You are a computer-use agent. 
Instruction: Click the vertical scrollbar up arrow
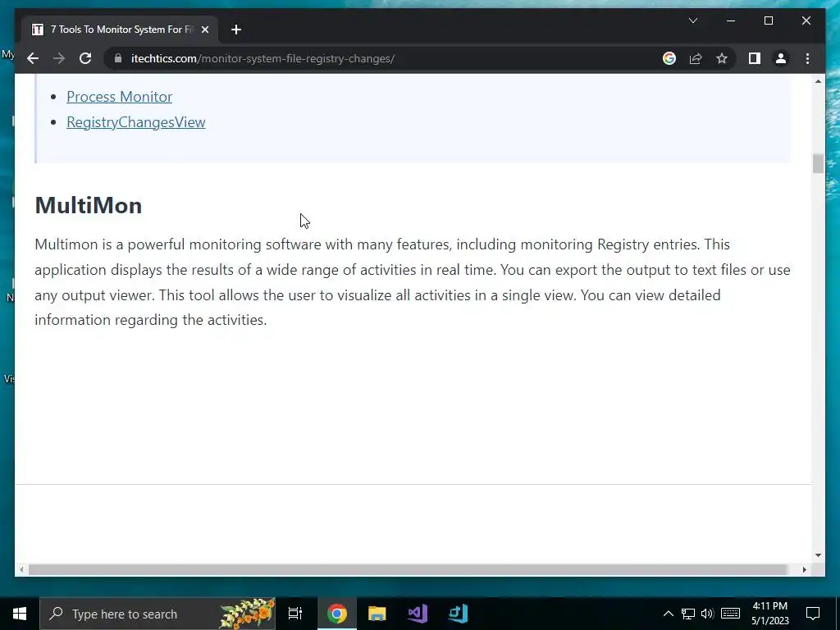click(818, 81)
